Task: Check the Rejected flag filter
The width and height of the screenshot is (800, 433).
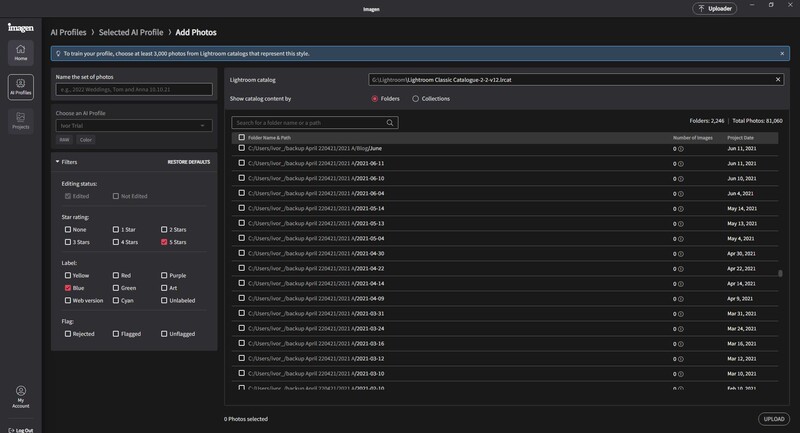Action: (68, 334)
